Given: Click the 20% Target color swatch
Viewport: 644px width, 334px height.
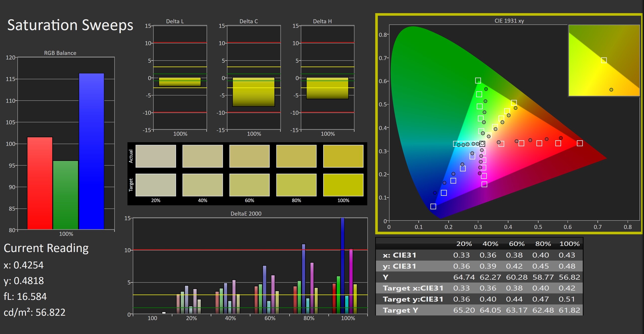Looking at the screenshot, I should 156,185.
